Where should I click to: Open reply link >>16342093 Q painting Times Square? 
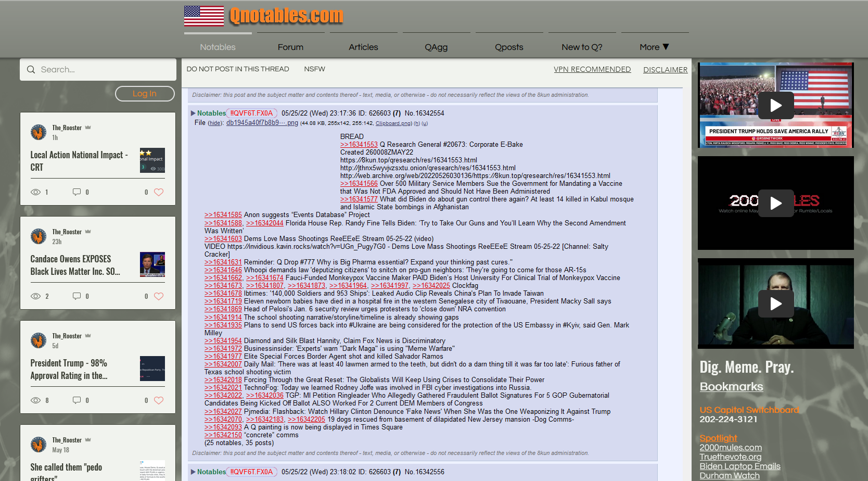pyautogui.click(x=223, y=427)
